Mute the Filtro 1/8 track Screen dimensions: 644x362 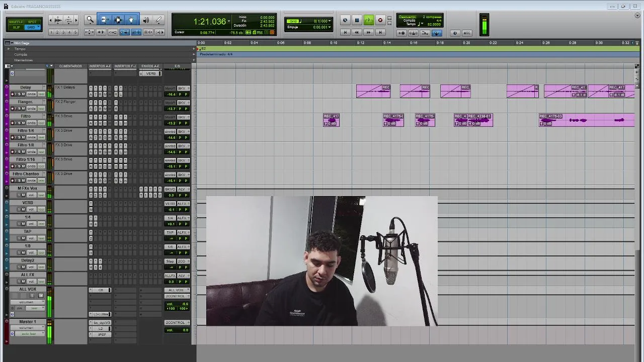(x=23, y=152)
